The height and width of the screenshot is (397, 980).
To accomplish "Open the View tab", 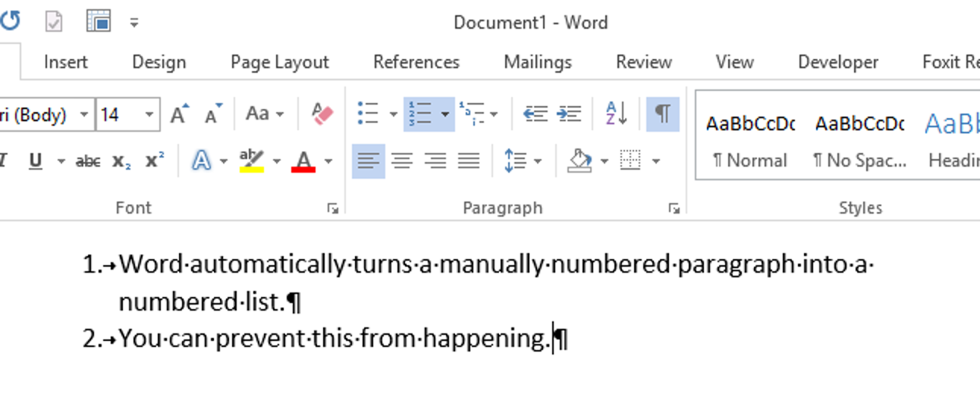I will [x=734, y=62].
